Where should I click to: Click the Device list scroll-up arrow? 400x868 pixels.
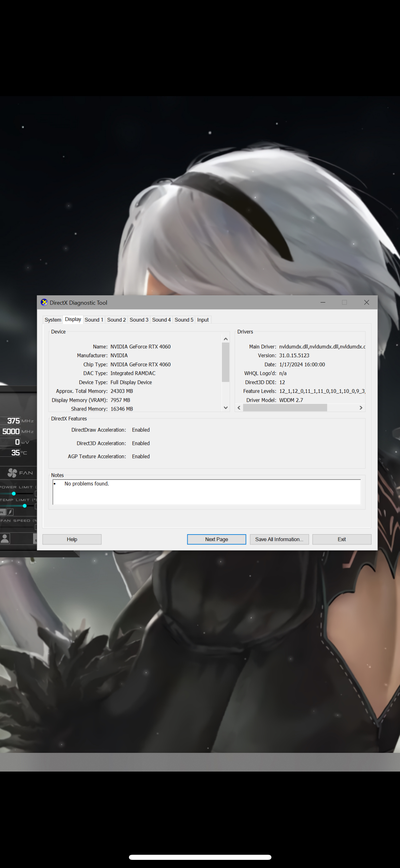click(x=226, y=339)
